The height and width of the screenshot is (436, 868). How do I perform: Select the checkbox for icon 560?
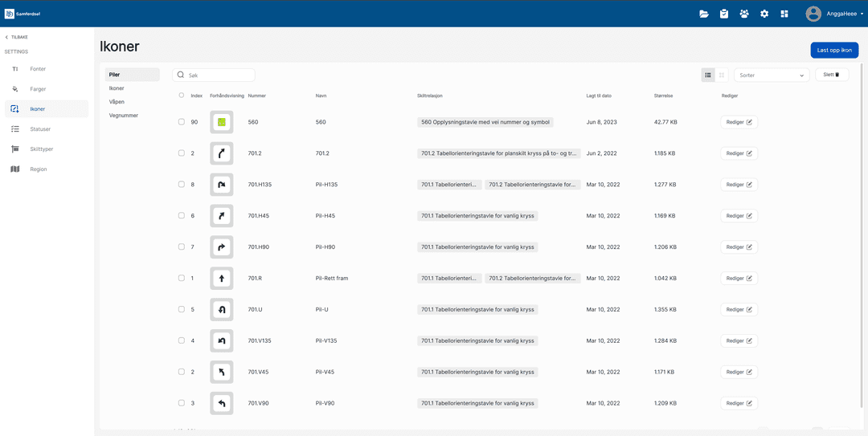click(182, 122)
